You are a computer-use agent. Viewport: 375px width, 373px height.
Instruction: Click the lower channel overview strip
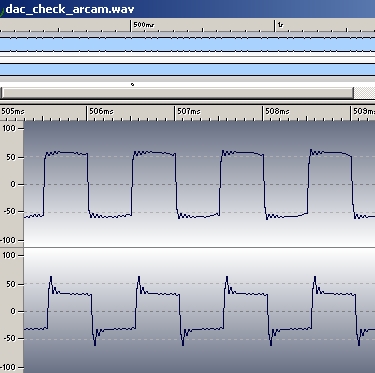coord(187,70)
